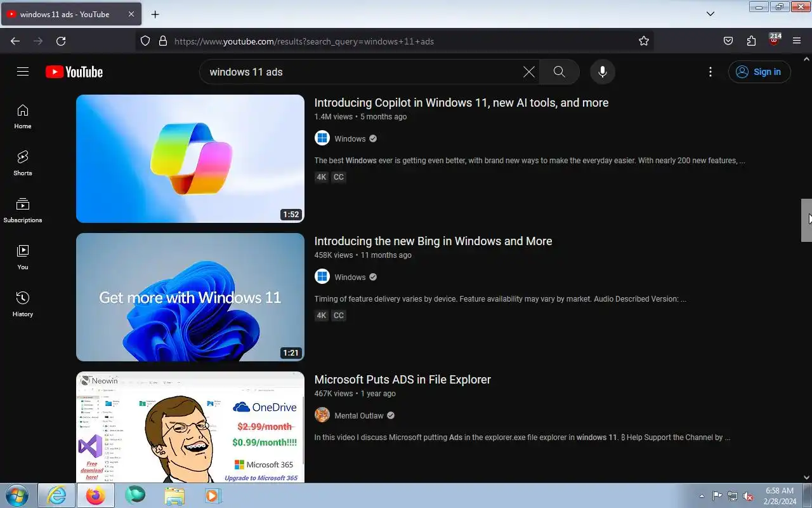Open History from sidebar
This screenshot has width=812, height=508.
23,305
